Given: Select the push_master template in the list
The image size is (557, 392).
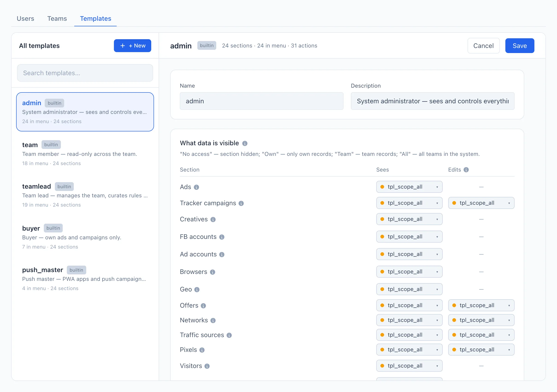Looking at the screenshot, I should pyautogui.click(x=85, y=279).
